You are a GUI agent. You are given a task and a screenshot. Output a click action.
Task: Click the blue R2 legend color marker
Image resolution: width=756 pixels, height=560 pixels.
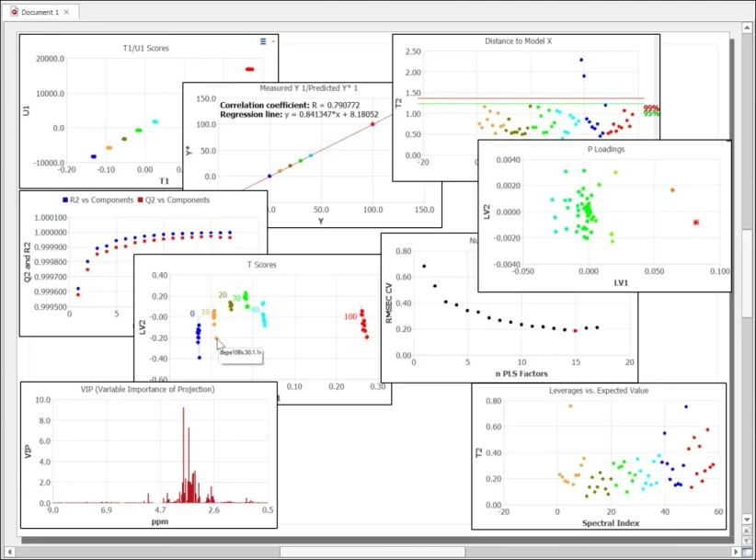(x=64, y=200)
